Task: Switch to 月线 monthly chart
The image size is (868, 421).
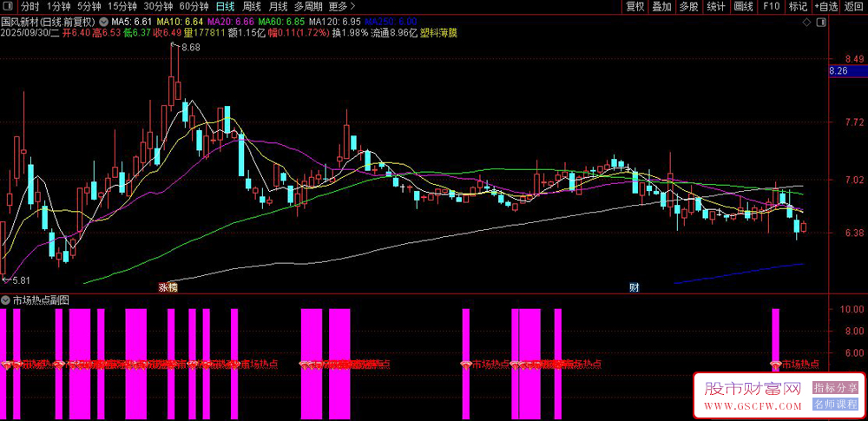Action: (278, 7)
